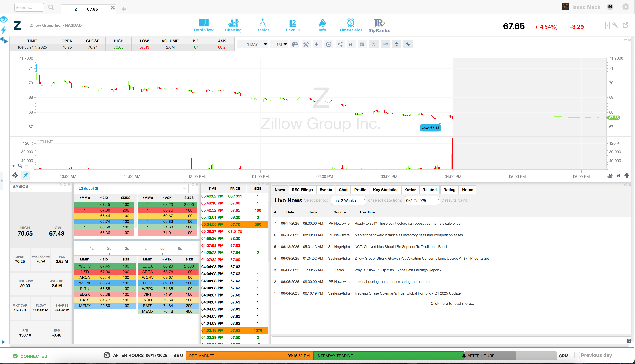Click the gauge dial chart toolbar icon
This screenshot has height=364, width=635.
[329, 45]
